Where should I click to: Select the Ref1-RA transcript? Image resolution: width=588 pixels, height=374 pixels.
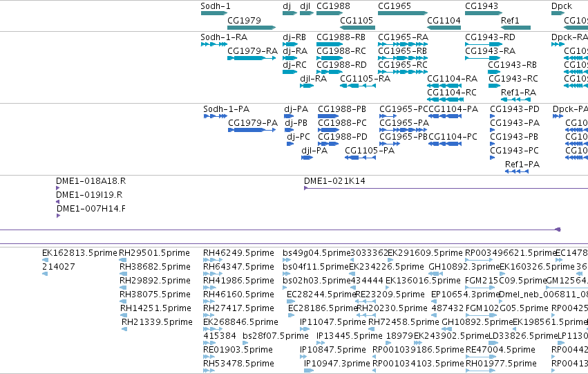point(515,100)
